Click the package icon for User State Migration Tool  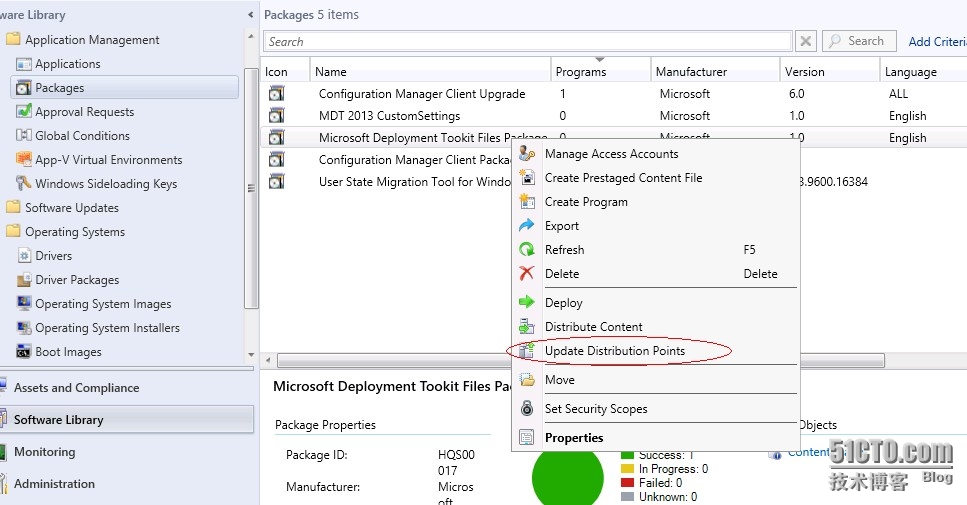click(276, 181)
